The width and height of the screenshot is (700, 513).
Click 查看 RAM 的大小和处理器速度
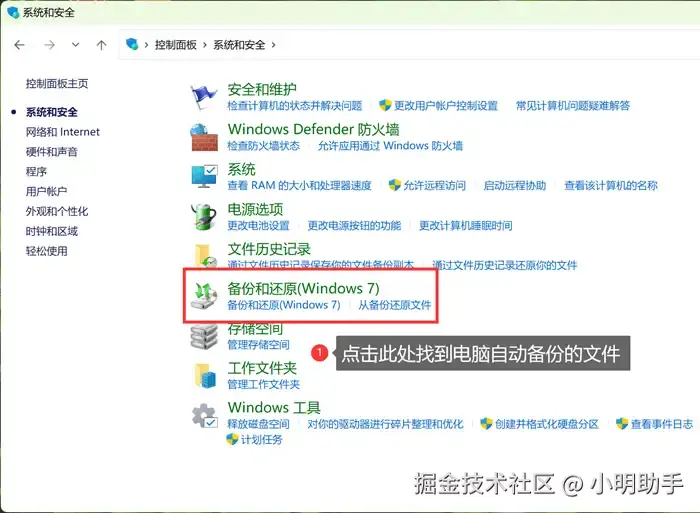pos(299,185)
